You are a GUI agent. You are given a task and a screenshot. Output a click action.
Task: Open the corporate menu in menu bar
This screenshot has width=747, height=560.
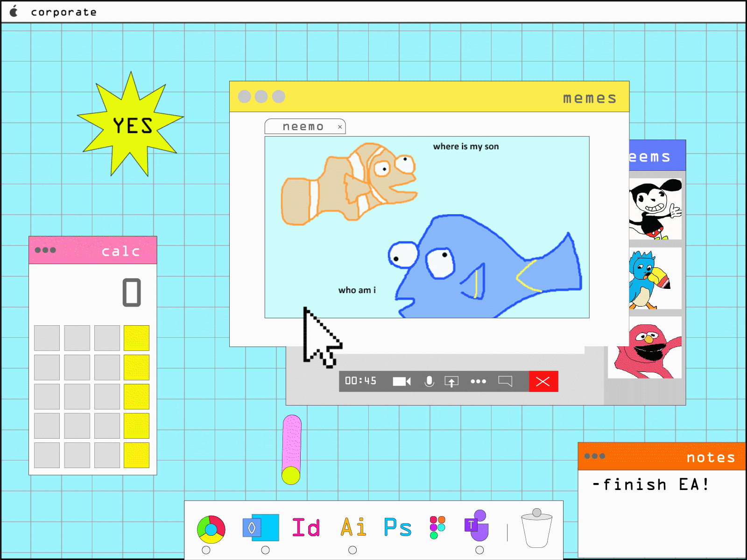(x=64, y=13)
